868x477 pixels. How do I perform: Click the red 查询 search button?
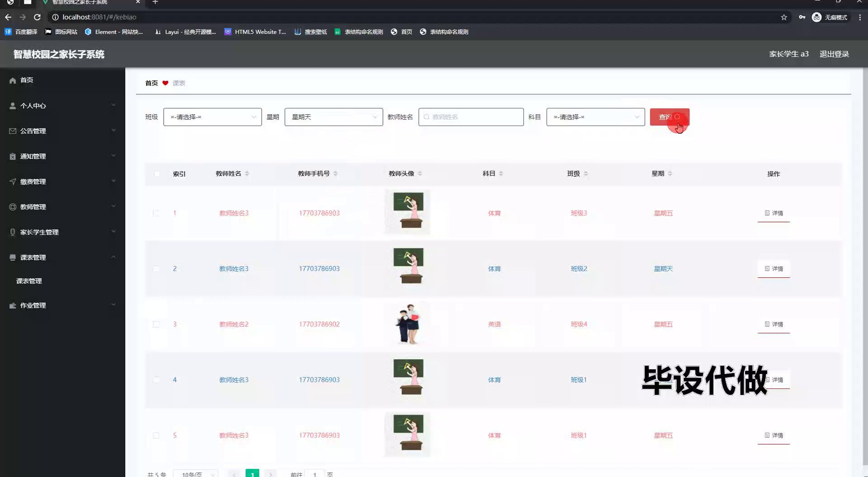669,117
